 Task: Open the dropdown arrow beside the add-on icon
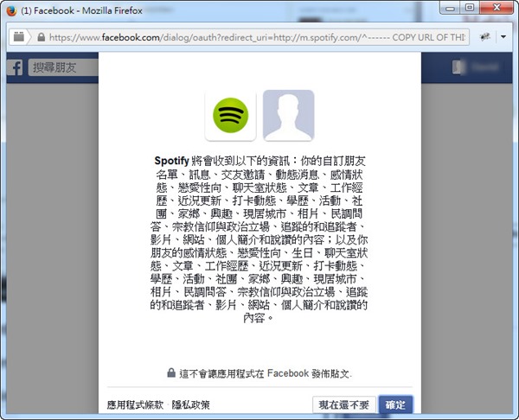pos(503,37)
